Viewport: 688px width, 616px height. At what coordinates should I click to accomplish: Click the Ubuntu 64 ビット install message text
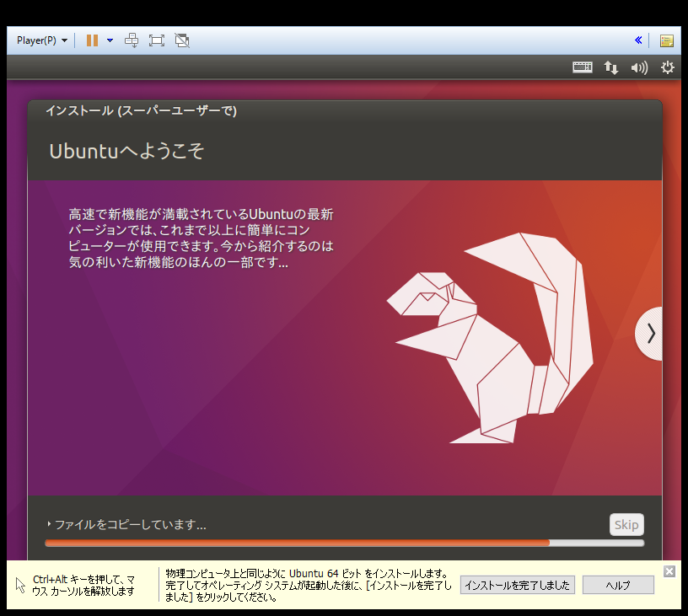coord(308,586)
